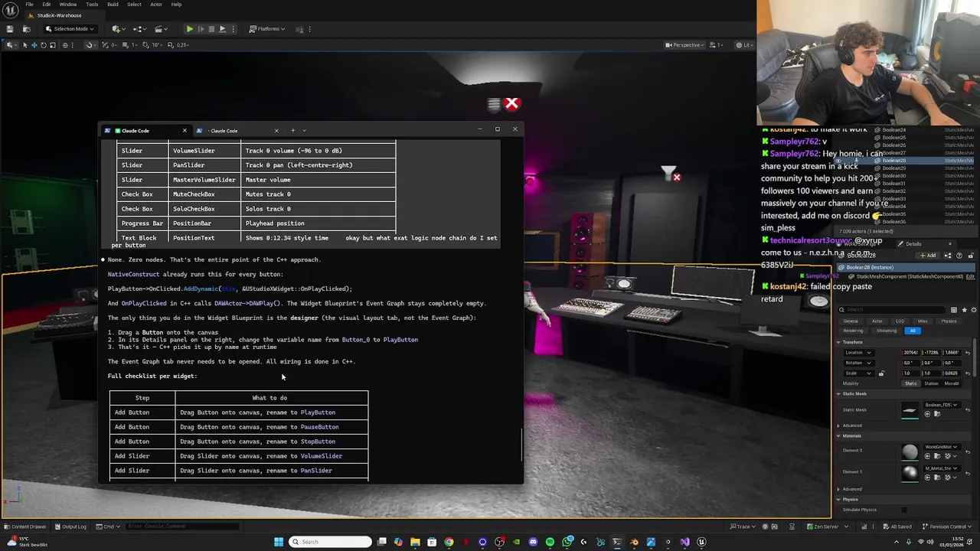Open Help menu
The height and width of the screenshot is (551, 980).
[176, 5]
